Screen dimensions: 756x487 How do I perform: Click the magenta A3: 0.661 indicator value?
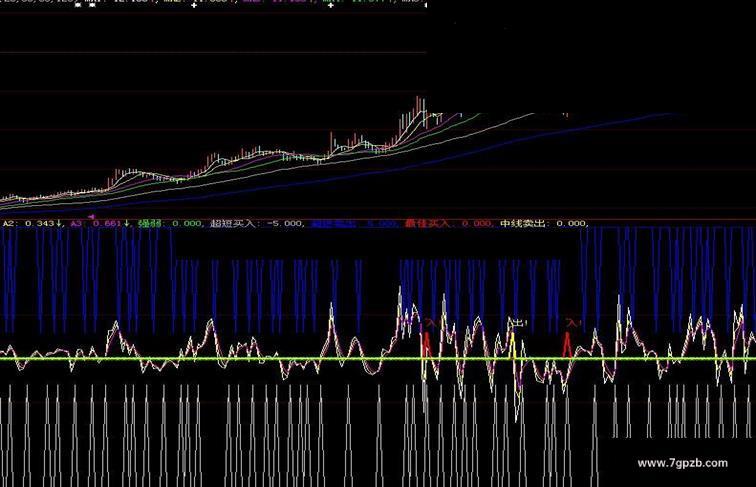pyautogui.click(x=100, y=223)
